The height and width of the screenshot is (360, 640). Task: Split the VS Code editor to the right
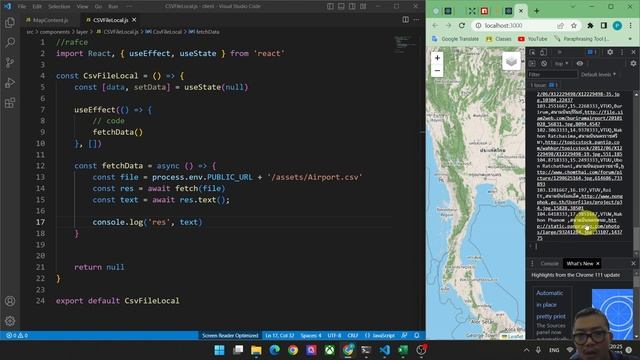pos(405,20)
